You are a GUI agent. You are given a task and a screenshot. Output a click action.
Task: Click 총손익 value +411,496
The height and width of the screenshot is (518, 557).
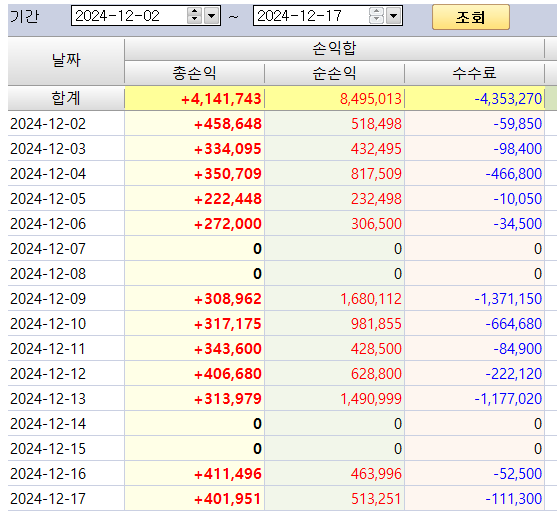point(228,474)
